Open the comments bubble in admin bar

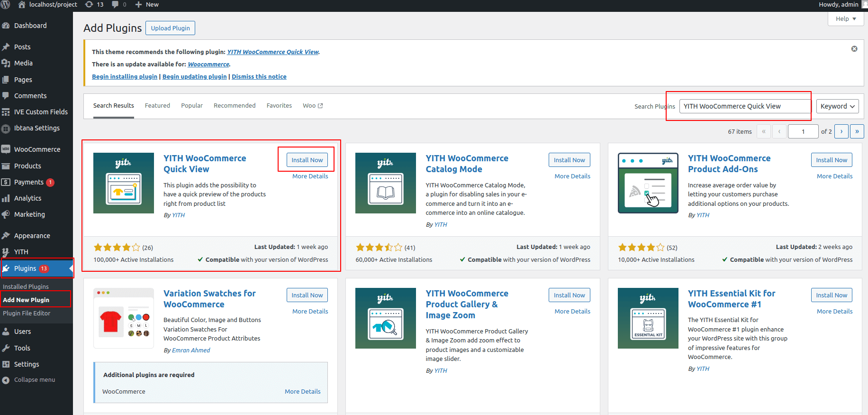click(x=119, y=4)
